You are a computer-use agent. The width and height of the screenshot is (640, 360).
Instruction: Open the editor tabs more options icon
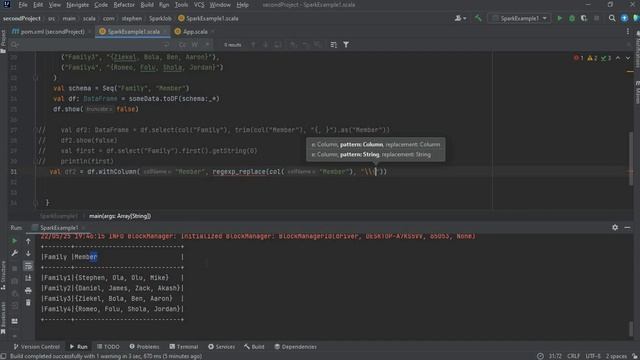(628, 31)
